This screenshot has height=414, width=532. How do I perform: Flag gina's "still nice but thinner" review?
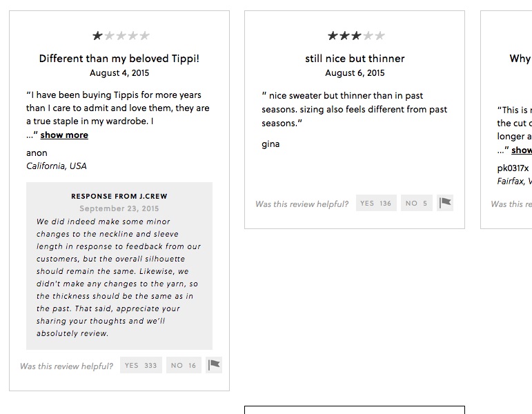(445, 203)
